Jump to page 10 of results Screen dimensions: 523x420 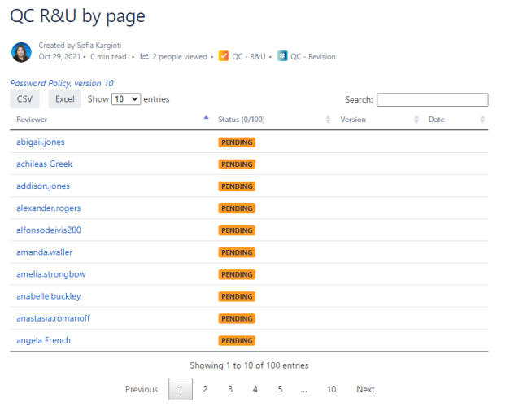point(331,389)
